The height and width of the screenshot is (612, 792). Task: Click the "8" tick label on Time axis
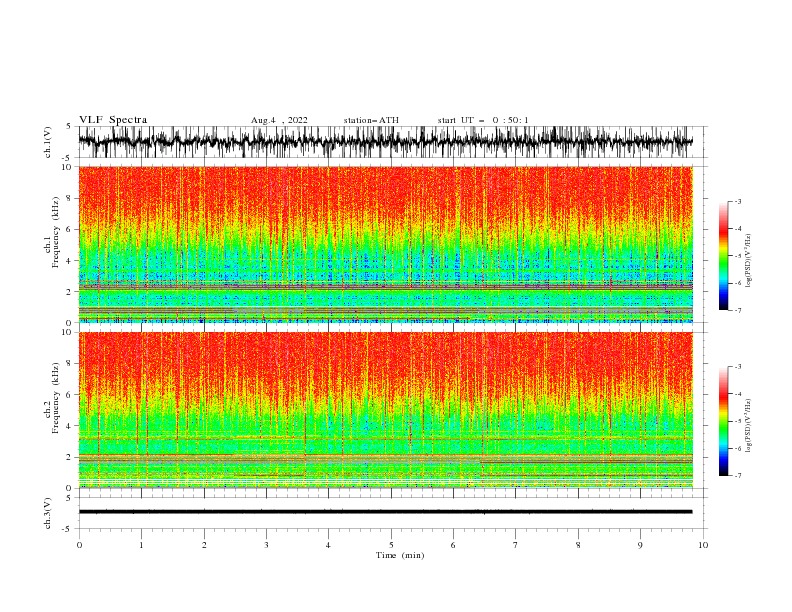[x=578, y=545]
